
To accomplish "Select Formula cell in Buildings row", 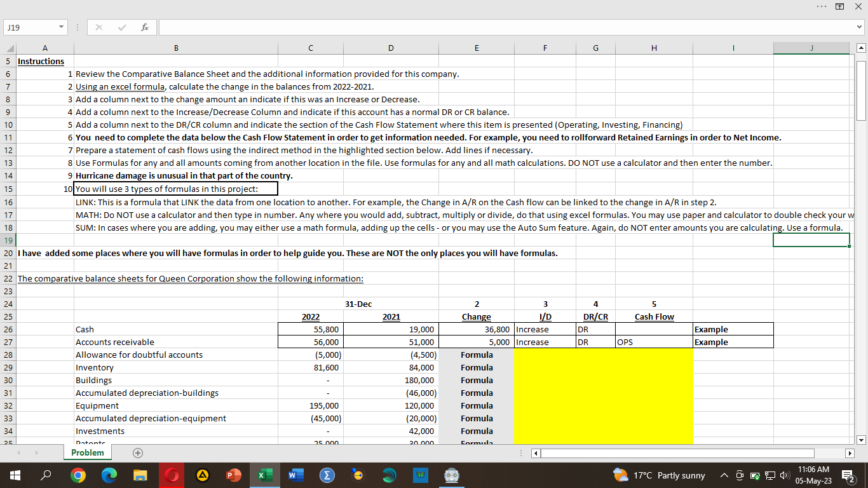I will coord(476,380).
